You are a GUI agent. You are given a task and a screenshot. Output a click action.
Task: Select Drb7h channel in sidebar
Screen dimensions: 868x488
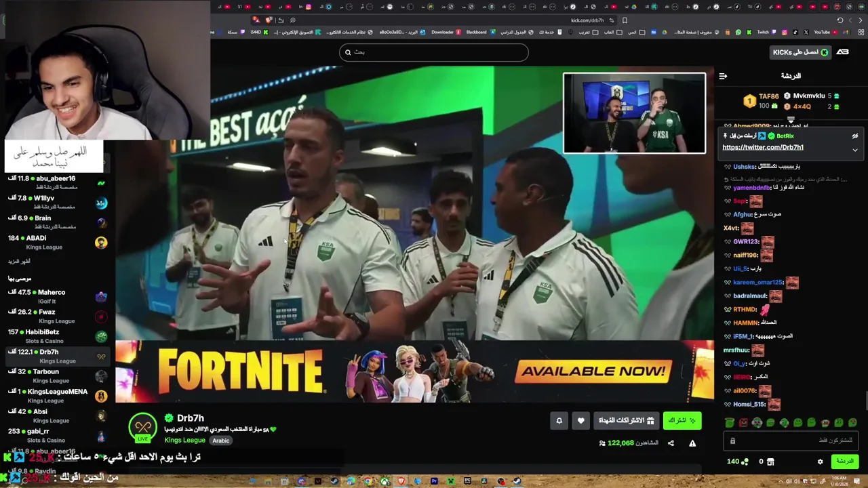click(x=58, y=356)
